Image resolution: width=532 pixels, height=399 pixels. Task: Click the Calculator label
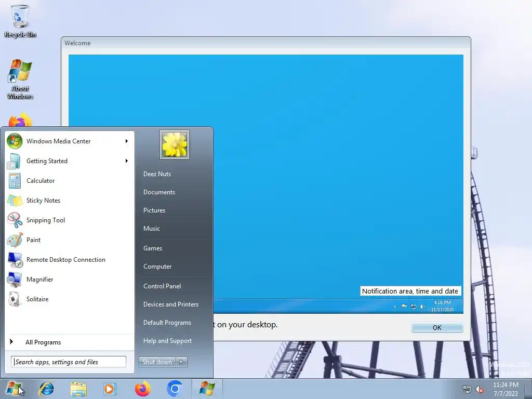coord(41,181)
